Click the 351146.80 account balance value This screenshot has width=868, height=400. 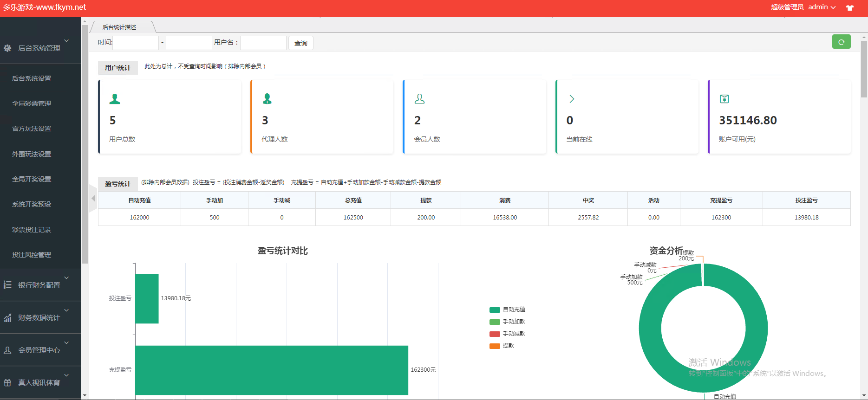click(x=748, y=120)
